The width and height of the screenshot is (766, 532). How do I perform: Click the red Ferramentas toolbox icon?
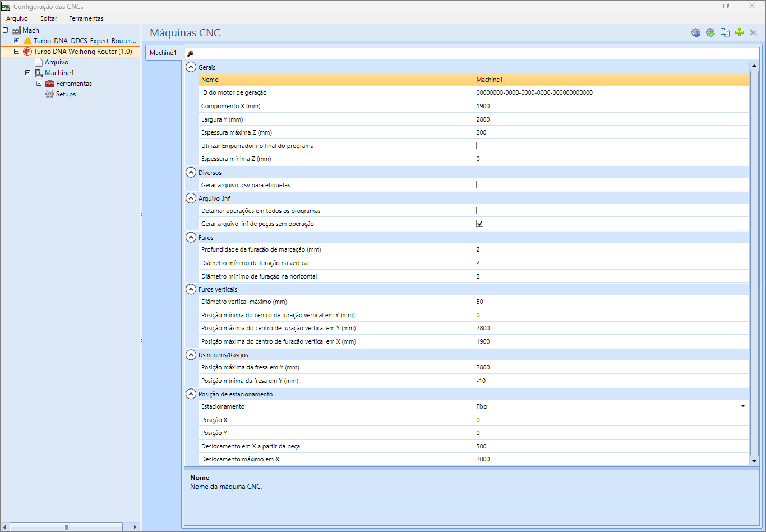tap(50, 84)
